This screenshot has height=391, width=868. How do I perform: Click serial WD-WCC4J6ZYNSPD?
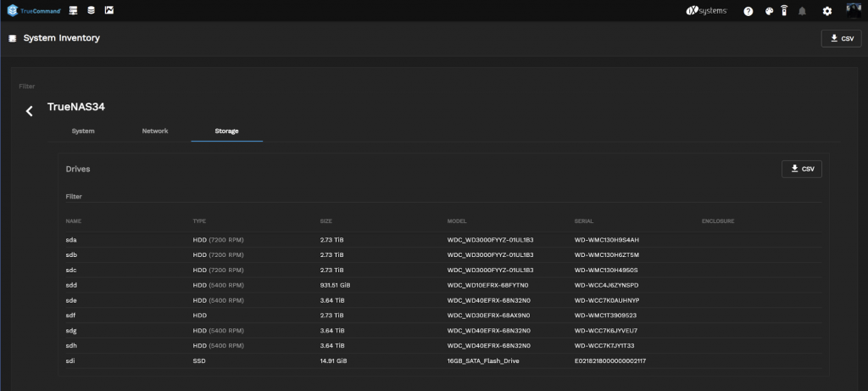[x=607, y=285]
